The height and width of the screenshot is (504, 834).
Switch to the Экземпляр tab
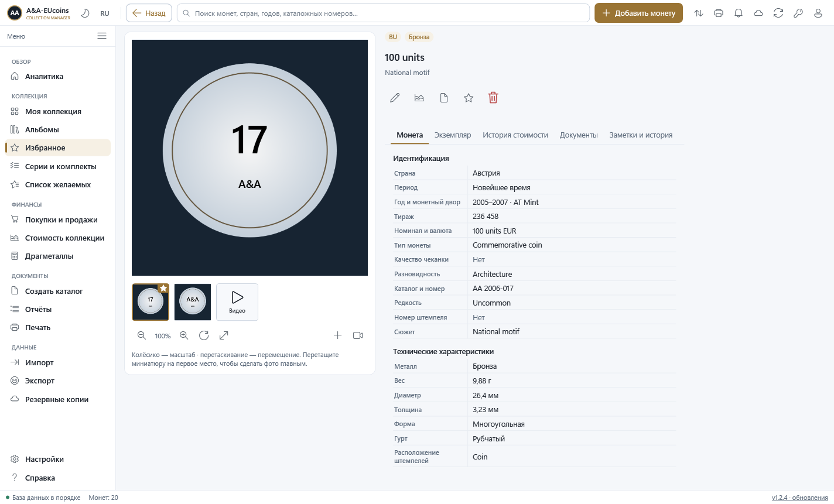point(453,135)
